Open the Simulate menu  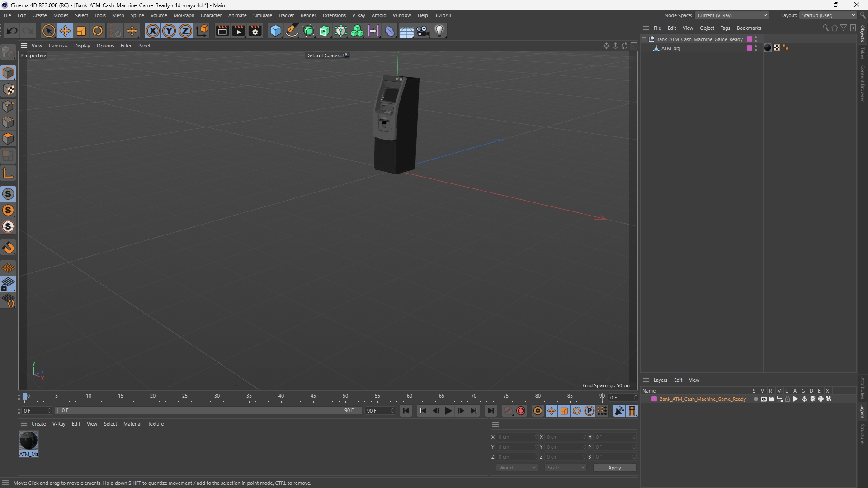262,15
